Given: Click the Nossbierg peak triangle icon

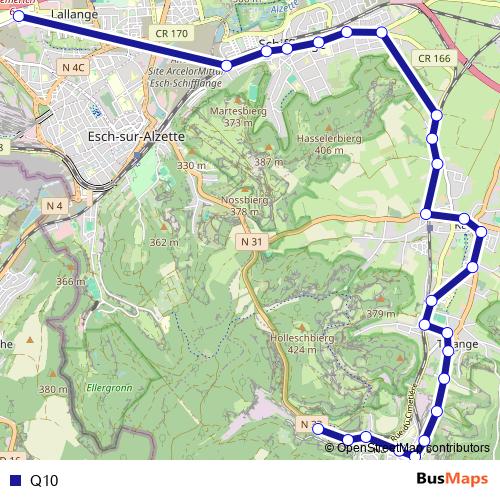Looking at the screenshot, I should point(245,189).
